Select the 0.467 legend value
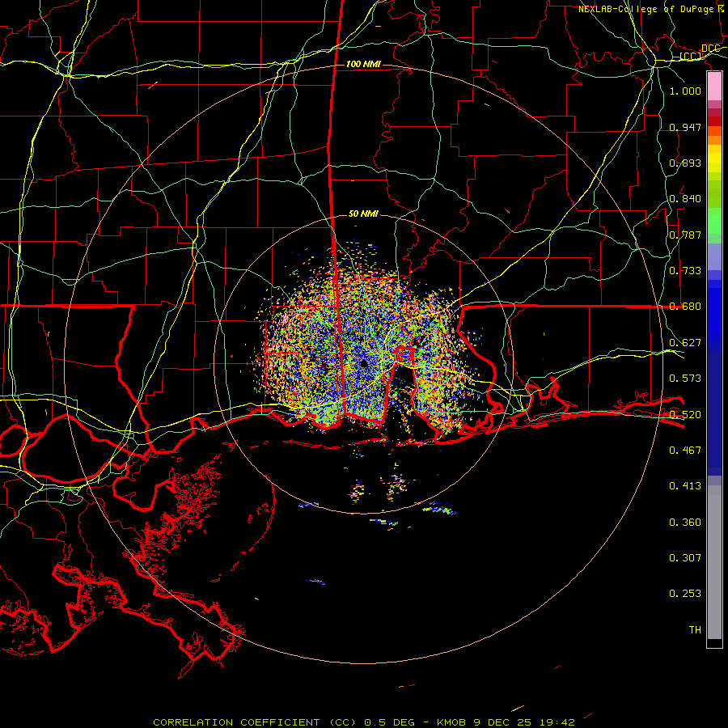728x728 pixels. click(685, 451)
